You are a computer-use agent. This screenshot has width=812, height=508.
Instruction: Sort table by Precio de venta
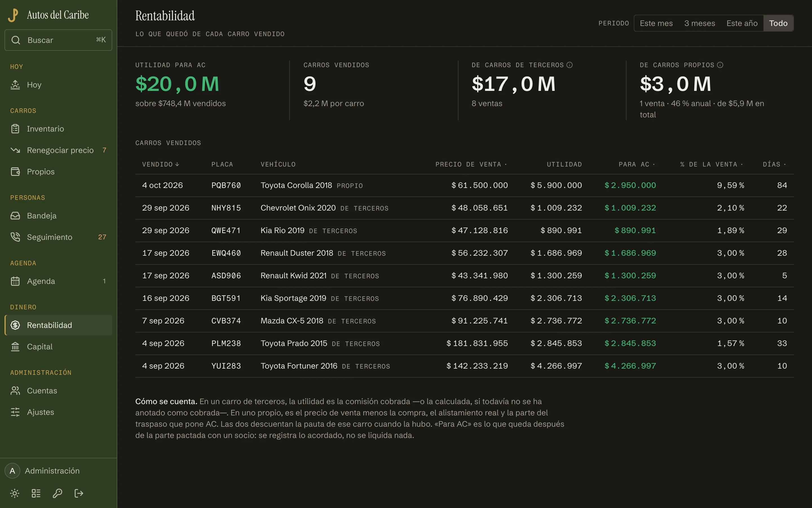[x=471, y=164]
